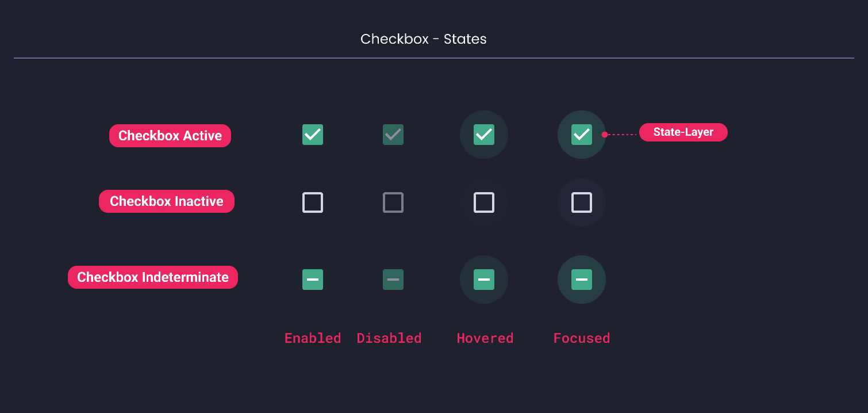Toggle the focused inactive checkbox
This screenshot has height=413, width=868.
point(582,202)
